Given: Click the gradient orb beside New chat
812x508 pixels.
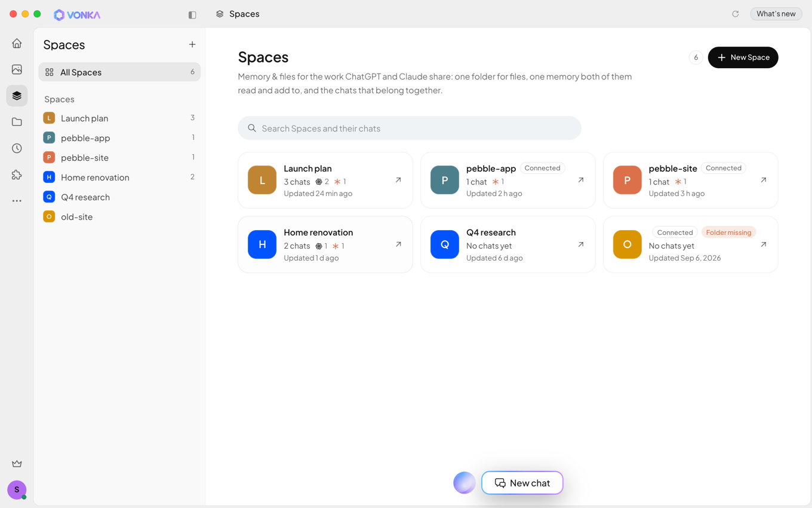Looking at the screenshot, I should click(x=465, y=483).
